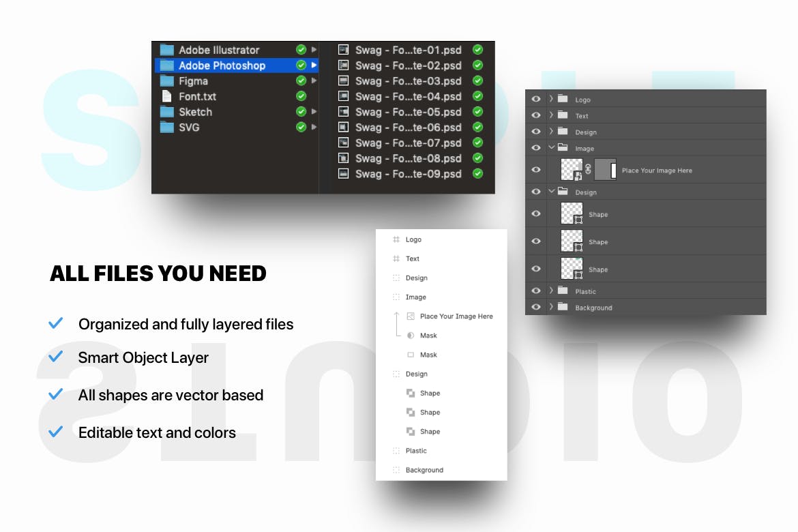Image resolution: width=798 pixels, height=532 pixels.
Task: Expand the Plastic group chevron in dark panel
Action: pos(551,291)
